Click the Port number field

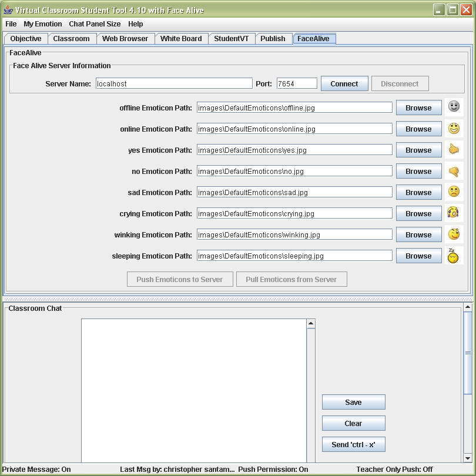(x=297, y=84)
